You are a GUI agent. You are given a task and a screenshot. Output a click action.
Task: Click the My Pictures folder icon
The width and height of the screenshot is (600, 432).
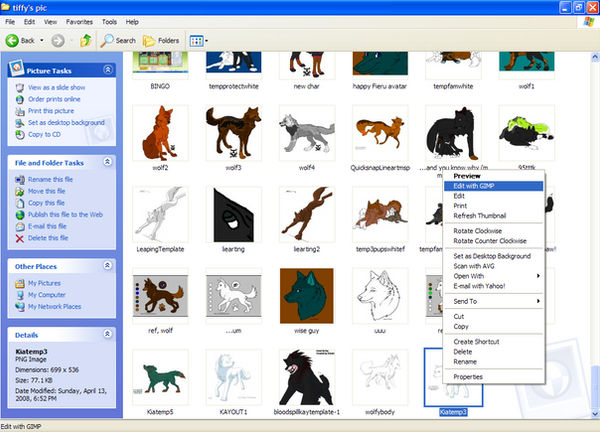click(x=20, y=284)
